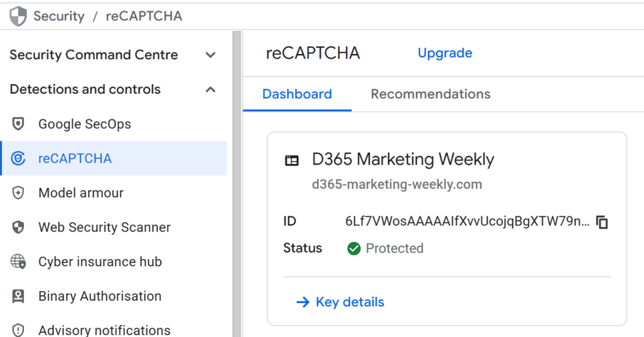Click the key card icon beside D365 Marketing Weekly
The width and height of the screenshot is (644, 337).
[292, 160]
